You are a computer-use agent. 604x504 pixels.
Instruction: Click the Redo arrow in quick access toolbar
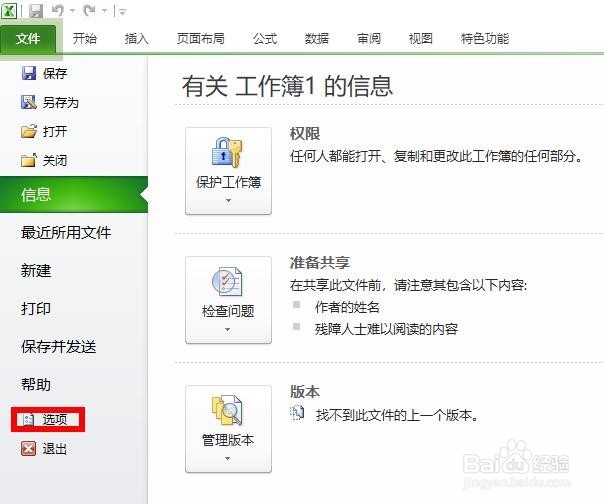[89, 10]
